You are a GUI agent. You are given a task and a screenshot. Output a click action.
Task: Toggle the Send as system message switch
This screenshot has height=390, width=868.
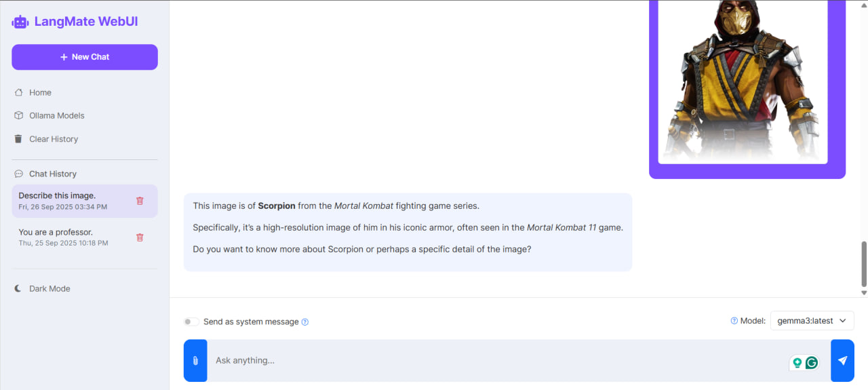tap(191, 321)
